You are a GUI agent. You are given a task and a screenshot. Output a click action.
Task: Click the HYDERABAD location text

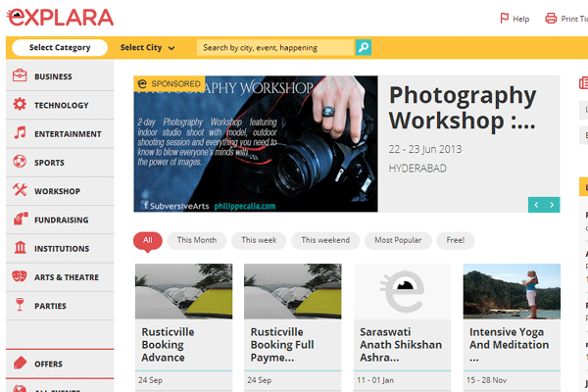pos(417,168)
